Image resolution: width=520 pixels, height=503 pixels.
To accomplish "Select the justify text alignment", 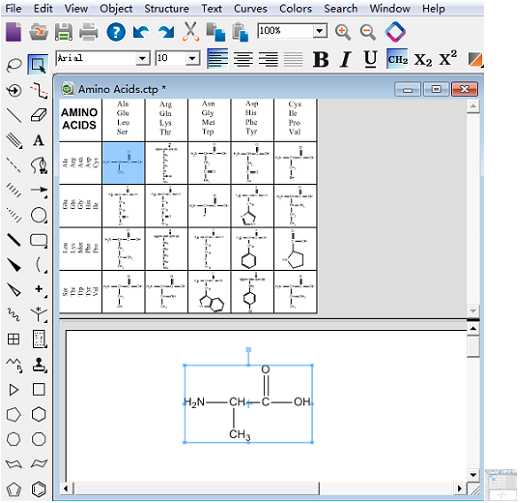I will [293, 59].
